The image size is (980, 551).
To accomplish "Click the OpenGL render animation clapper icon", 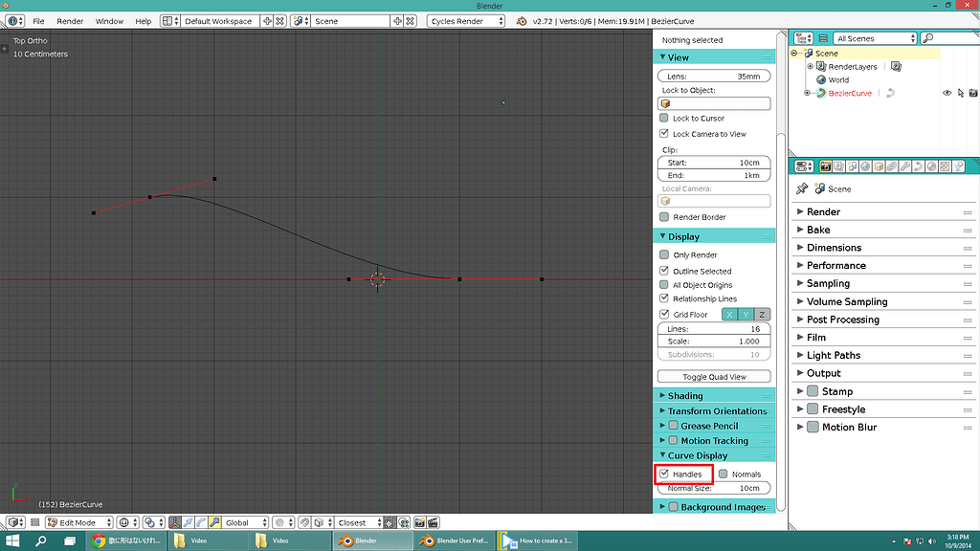I will pos(433,523).
